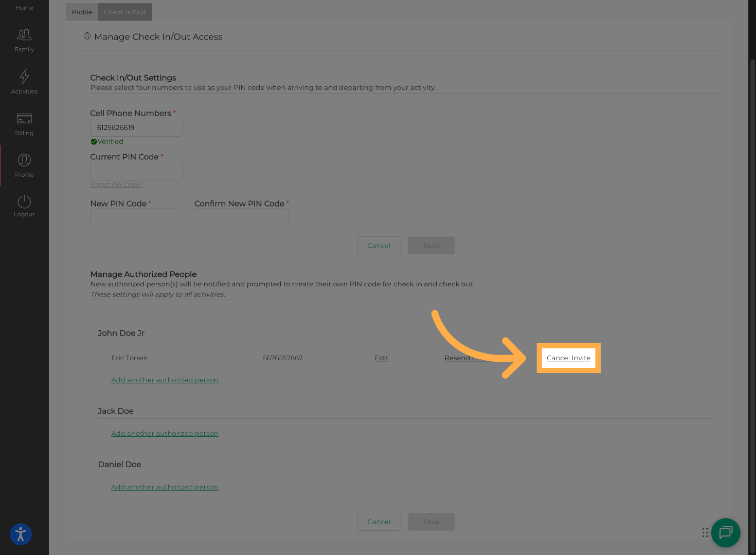The height and width of the screenshot is (555, 756).
Task: Open the chat bubble icon
Action: coord(726,532)
